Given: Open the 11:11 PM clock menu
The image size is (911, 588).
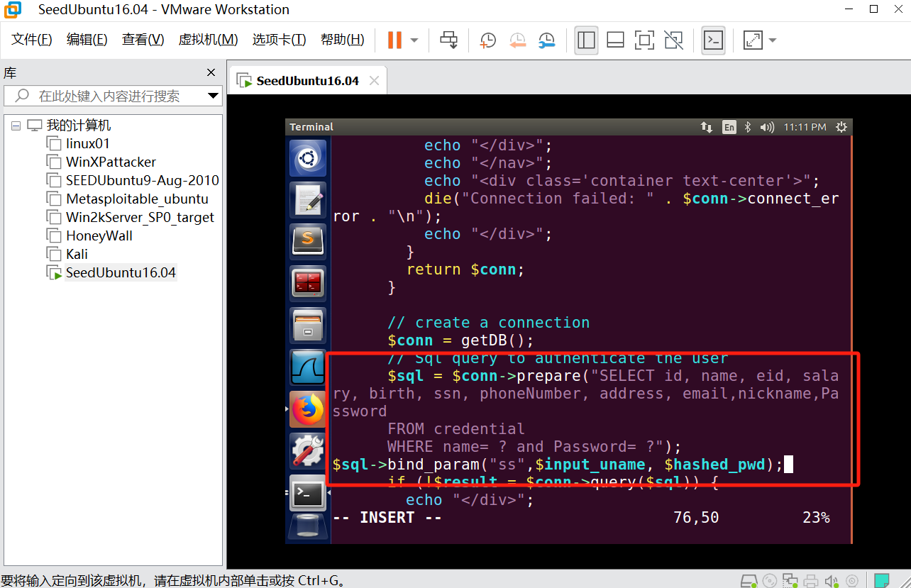Looking at the screenshot, I should [x=805, y=127].
